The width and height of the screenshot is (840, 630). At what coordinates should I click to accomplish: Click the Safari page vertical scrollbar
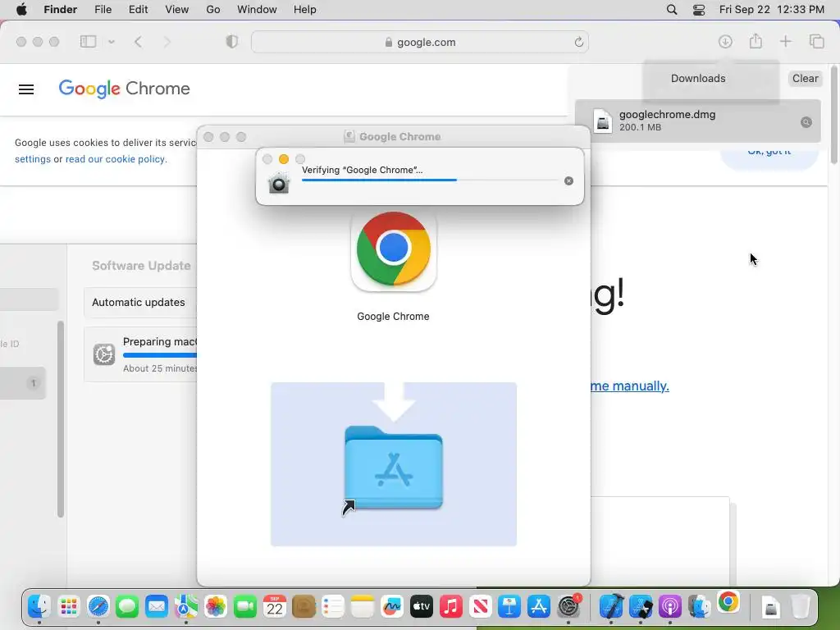(833, 115)
